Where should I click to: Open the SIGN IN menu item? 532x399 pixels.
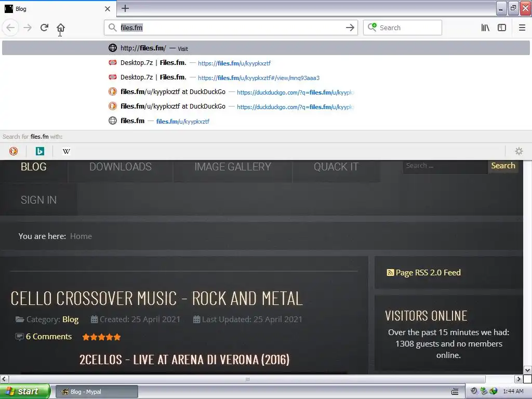click(38, 200)
